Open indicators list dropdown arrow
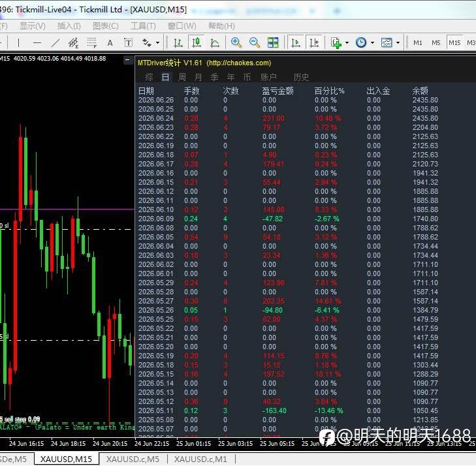Viewport: 476px width, 466px height. (347, 43)
